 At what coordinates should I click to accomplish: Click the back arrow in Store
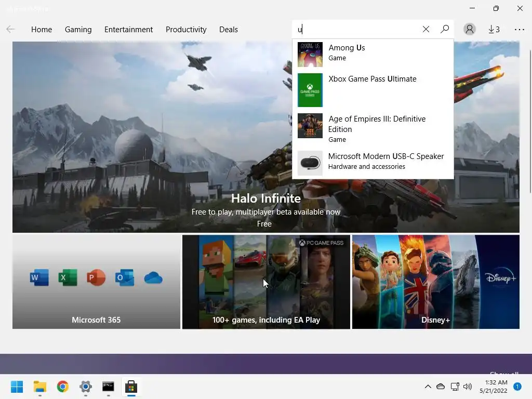[x=10, y=30]
